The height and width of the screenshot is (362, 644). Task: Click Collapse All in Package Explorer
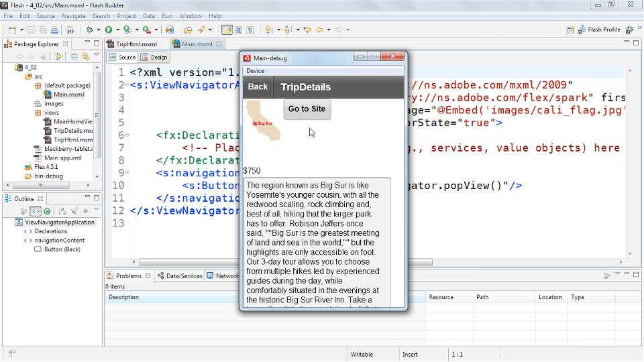(74, 56)
